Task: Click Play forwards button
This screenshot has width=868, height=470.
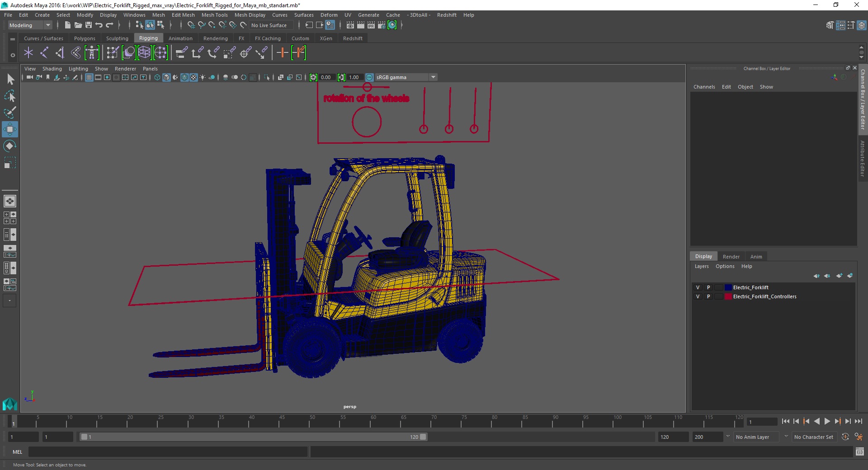Action: (827, 421)
